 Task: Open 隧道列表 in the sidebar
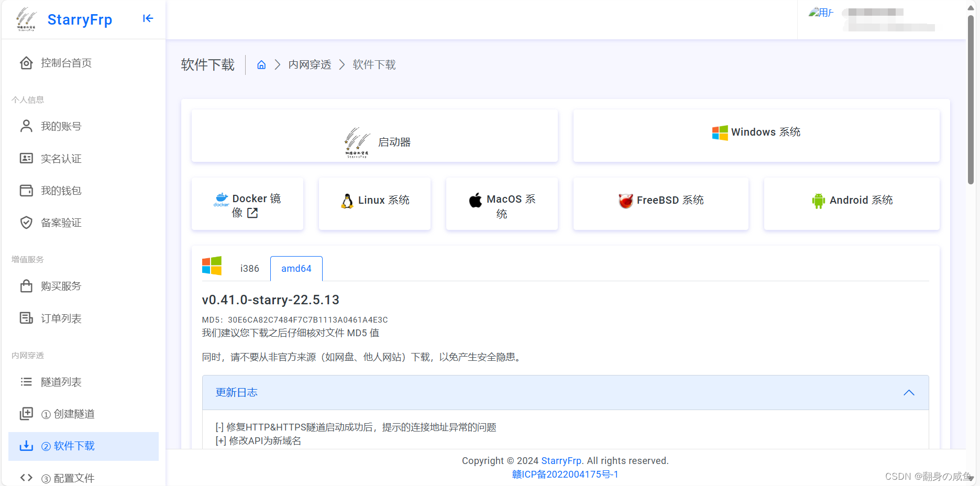click(x=61, y=382)
